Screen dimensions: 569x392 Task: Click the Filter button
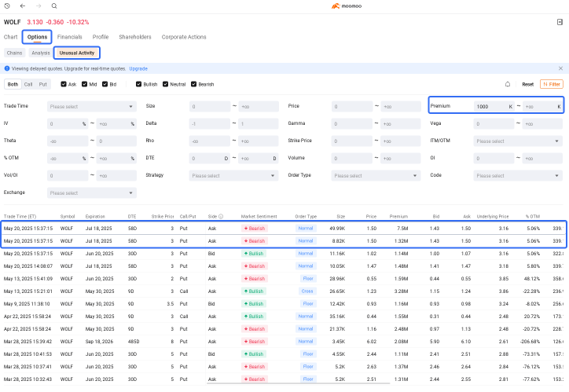coord(552,84)
